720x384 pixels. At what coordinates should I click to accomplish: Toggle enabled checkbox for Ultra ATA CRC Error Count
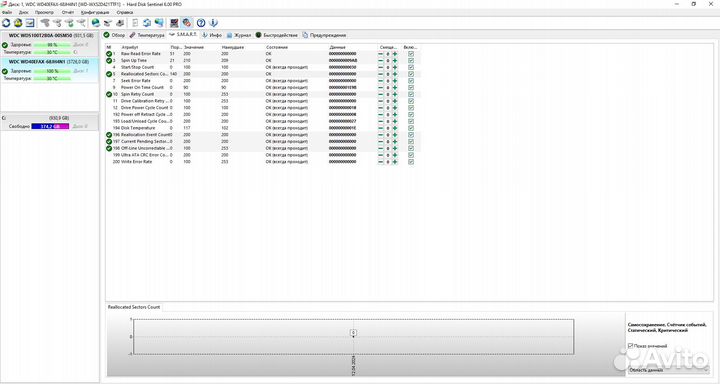411,155
